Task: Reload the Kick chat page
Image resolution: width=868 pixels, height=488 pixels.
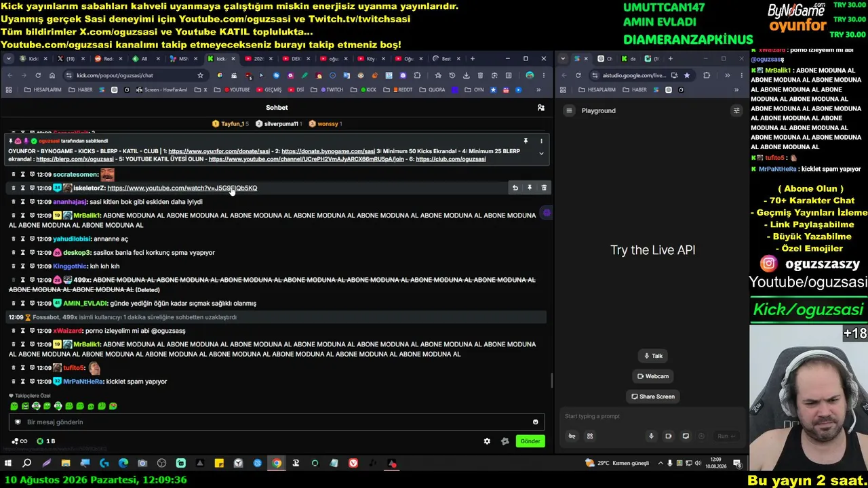Action: click(38, 75)
